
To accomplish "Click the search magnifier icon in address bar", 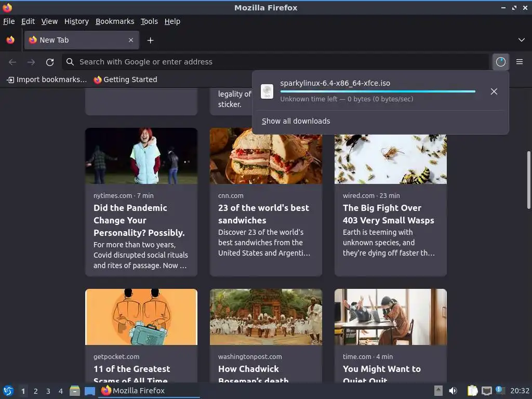I will point(70,62).
